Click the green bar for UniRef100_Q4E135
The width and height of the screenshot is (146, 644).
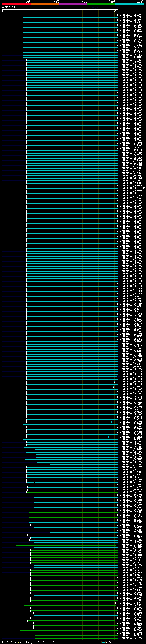pos(66,545)
